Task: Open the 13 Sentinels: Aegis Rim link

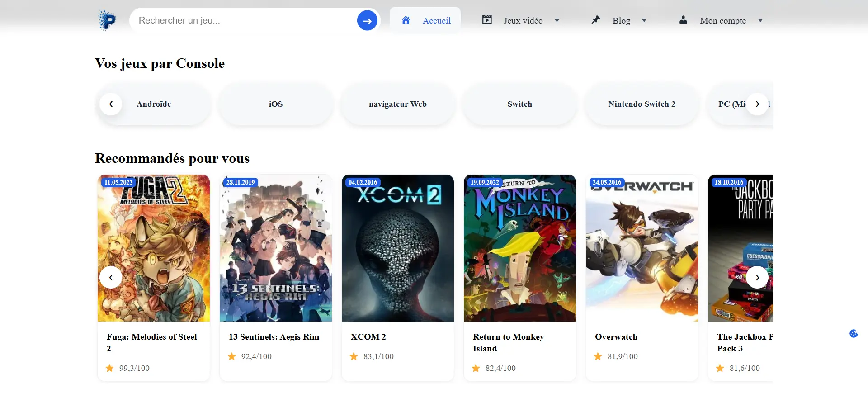Action: [274, 337]
